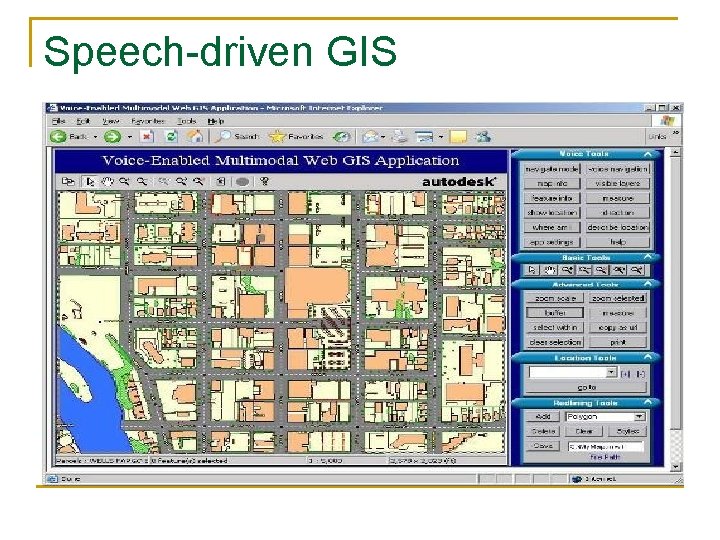Viewport: 720px width, 540px height.
Task: Click the tool panel scrollbar down arrow
Action: coord(675,467)
